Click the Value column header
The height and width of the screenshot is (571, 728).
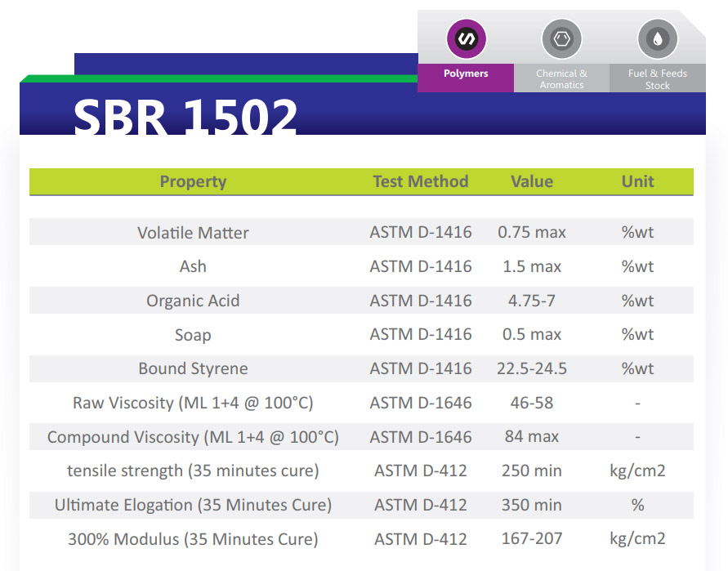[532, 182]
